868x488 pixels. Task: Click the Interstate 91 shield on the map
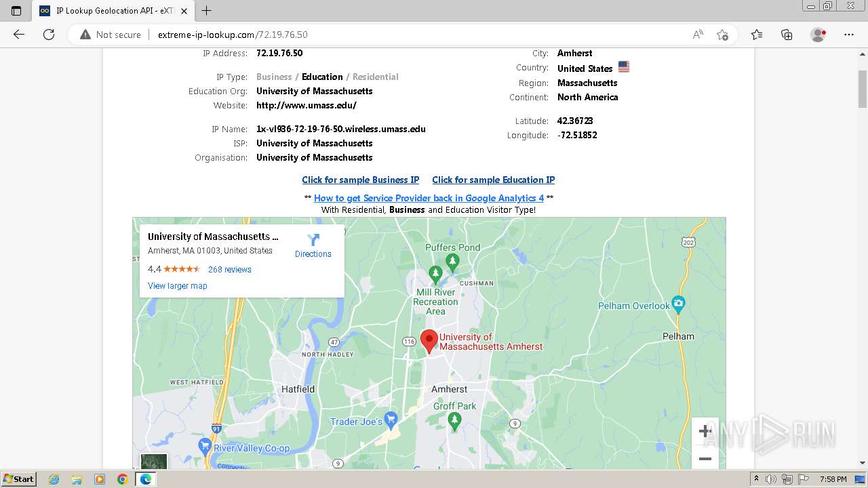[216, 428]
